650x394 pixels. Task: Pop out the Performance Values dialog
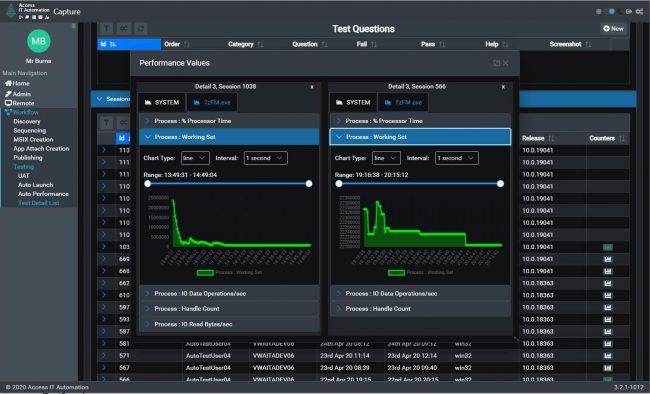(x=496, y=63)
